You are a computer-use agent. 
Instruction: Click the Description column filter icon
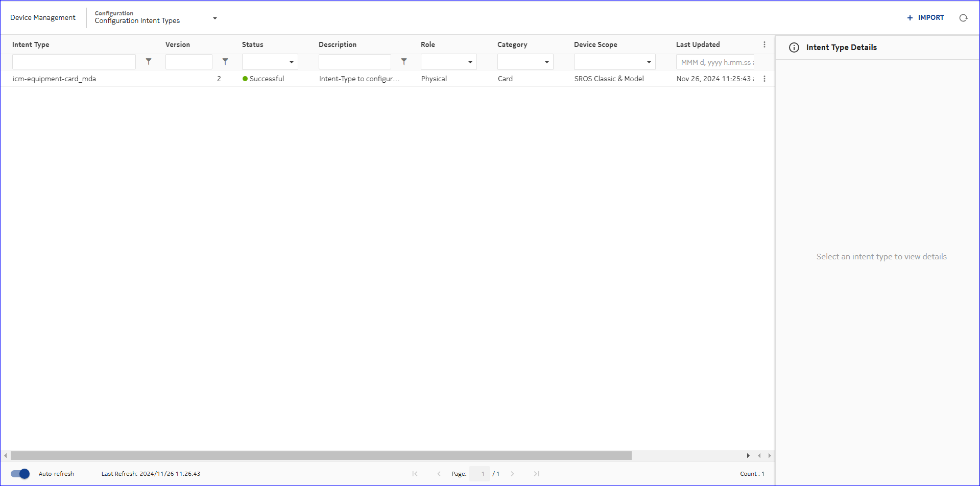point(404,62)
